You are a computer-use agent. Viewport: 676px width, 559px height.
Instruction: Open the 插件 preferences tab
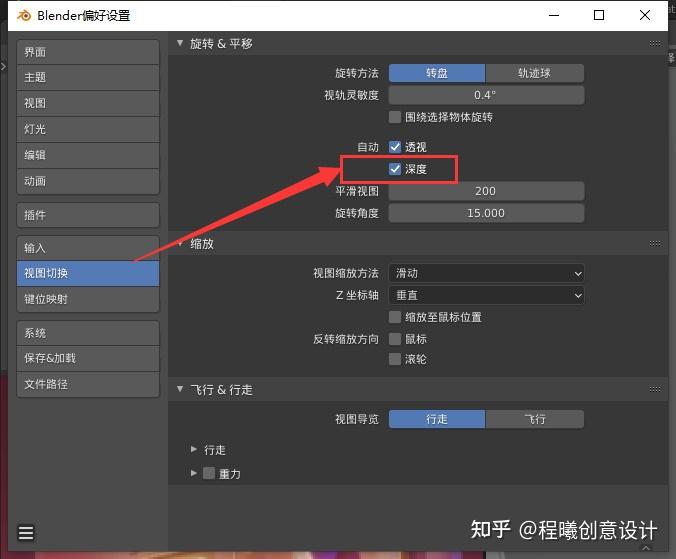coord(88,215)
